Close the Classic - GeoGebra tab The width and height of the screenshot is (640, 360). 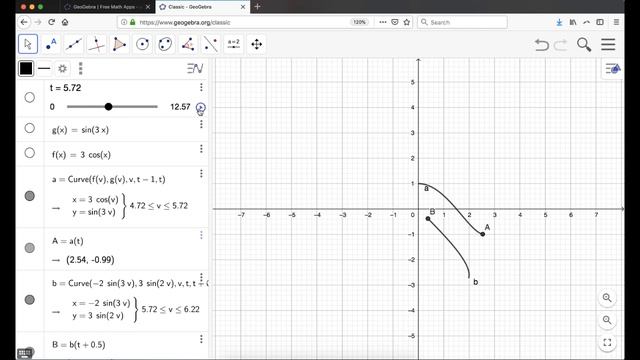click(x=243, y=7)
